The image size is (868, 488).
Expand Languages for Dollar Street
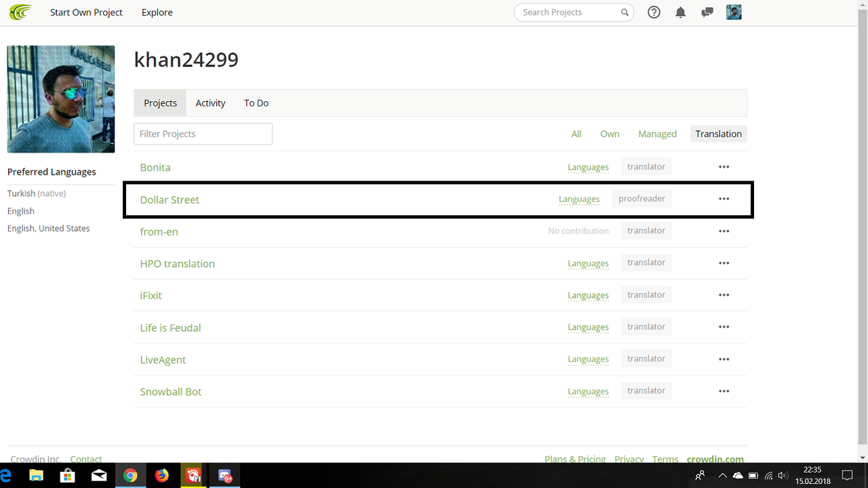pos(579,199)
